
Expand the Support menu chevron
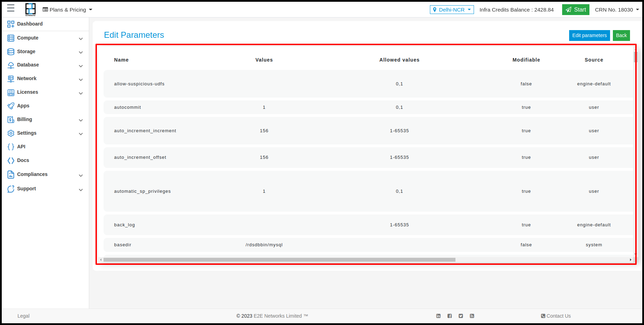81,190
